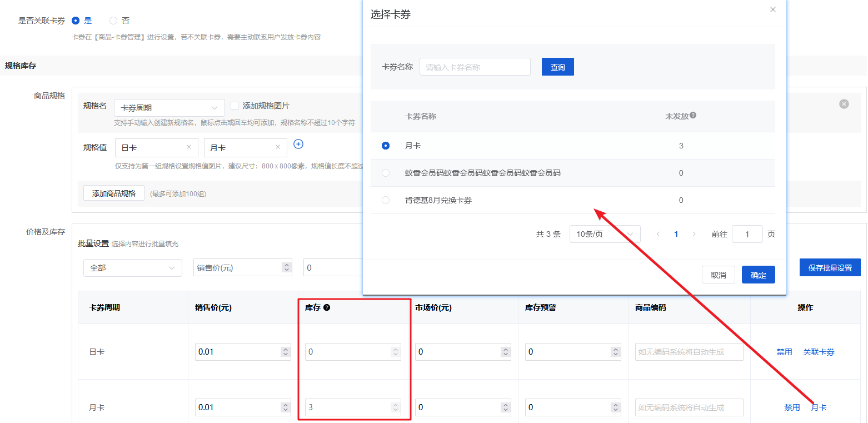Viewport: 868px width, 423px height.
Task: Select 肯德基8月兑换卡券 radio
Action: coord(386,200)
